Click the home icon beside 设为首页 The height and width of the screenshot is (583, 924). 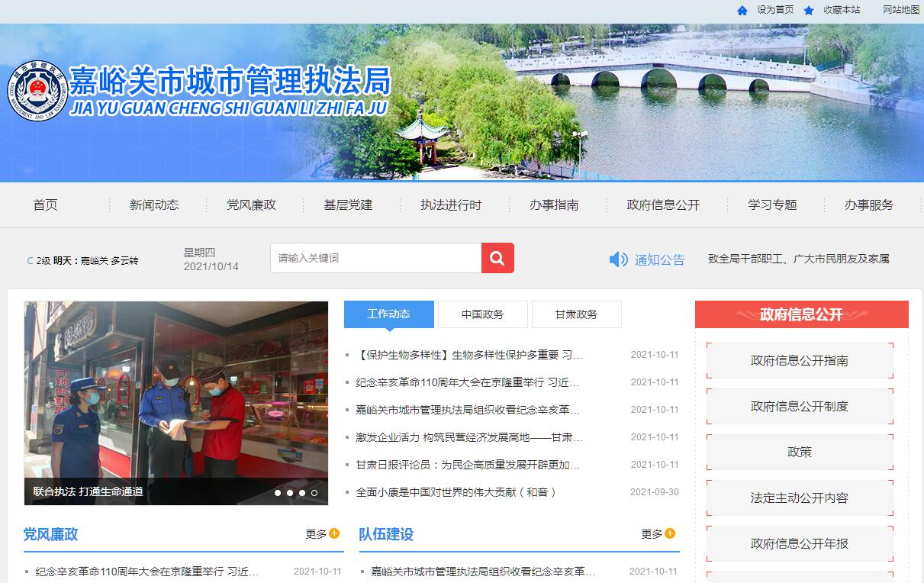(x=742, y=10)
